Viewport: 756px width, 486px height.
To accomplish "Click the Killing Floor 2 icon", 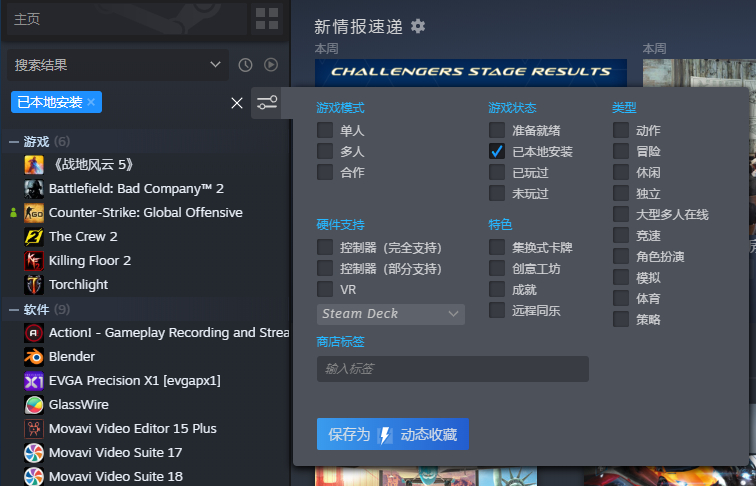I will 34,261.
